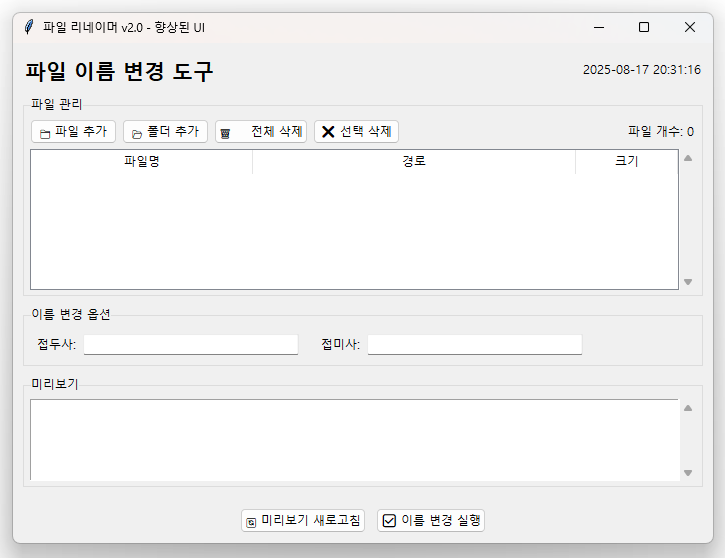Click the 이름 변경 실행 button

pos(430,521)
